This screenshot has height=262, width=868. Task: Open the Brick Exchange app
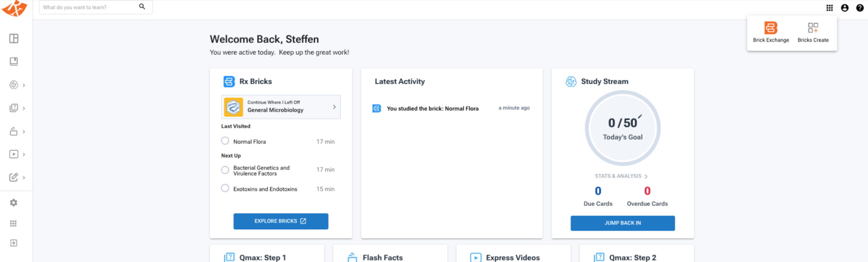coord(771,33)
